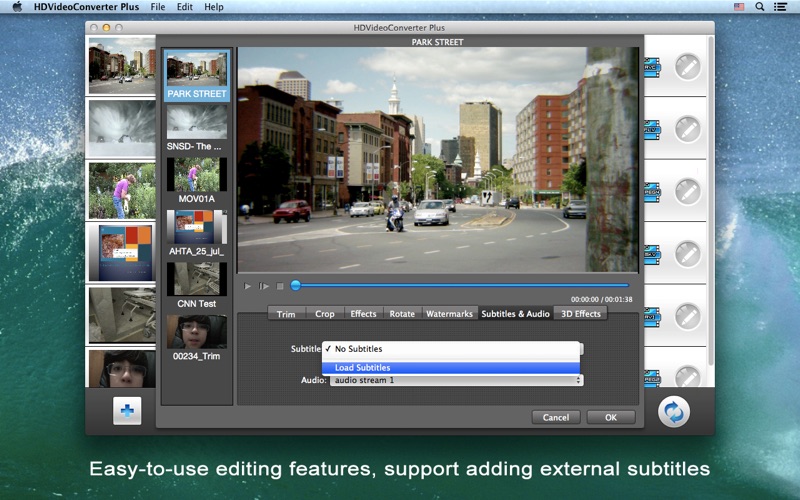Viewport: 800px width, 500px height.
Task: Click city street thumbnail in main file list
Action: (x=122, y=65)
